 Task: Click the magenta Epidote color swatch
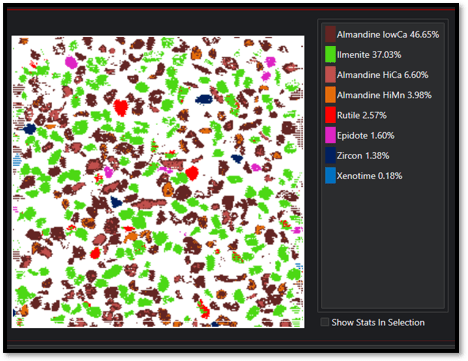point(330,135)
